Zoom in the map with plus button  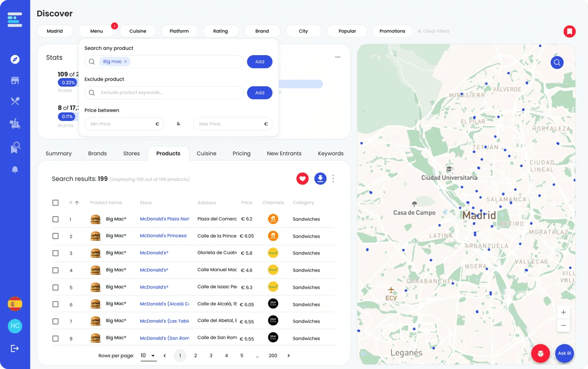point(563,312)
